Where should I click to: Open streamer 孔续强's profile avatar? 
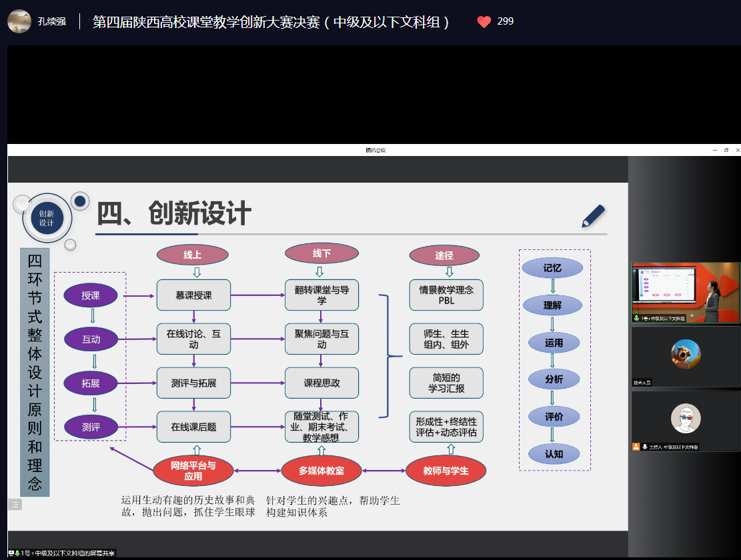point(19,21)
